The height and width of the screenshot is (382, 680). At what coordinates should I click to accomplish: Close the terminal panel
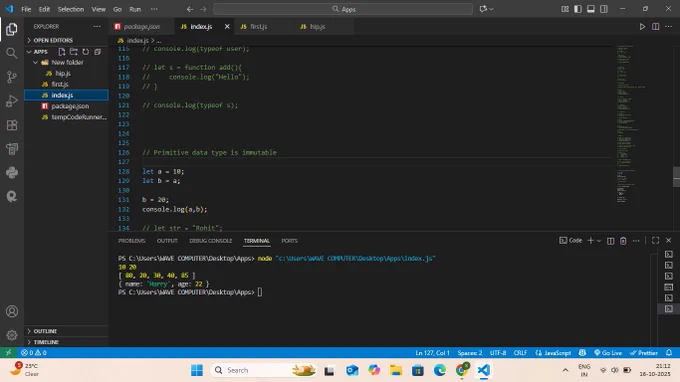coord(668,241)
